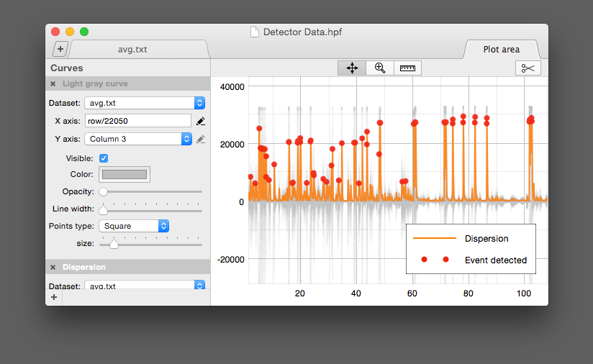
Task: Open the Dataset dropdown for Light gray curve
Action: (144, 103)
